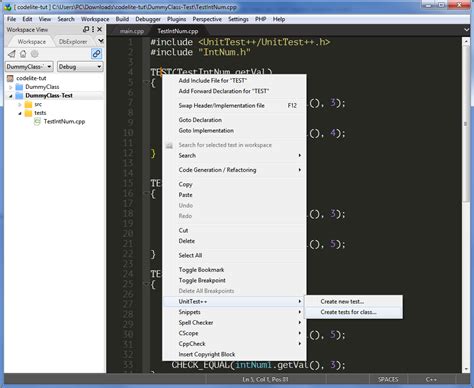The height and width of the screenshot is (388, 474).
Task: Click the home icon in workspace toolbar
Action: coord(23,54)
